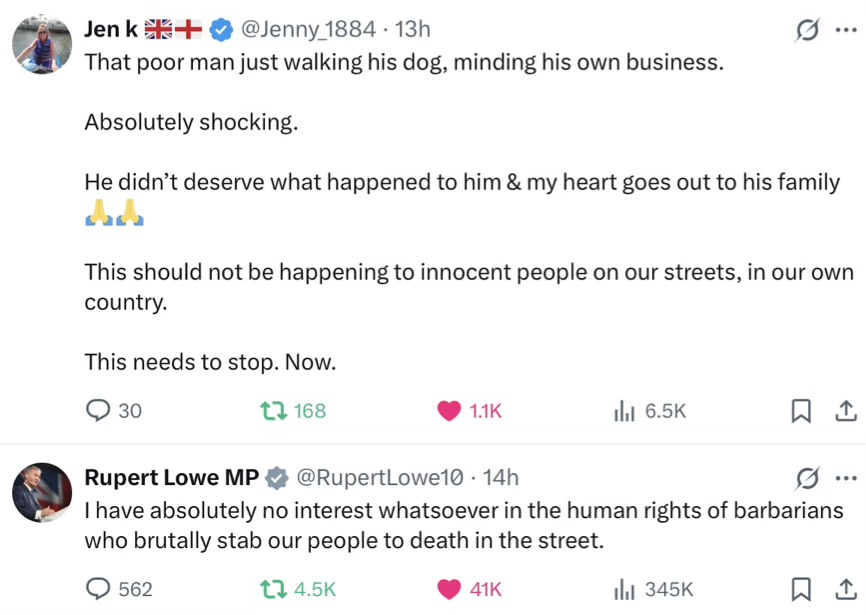View analytics for Rupert Lowe's 345K views
Viewport: 866px width, 615px height.
pyautogui.click(x=624, y=589)
